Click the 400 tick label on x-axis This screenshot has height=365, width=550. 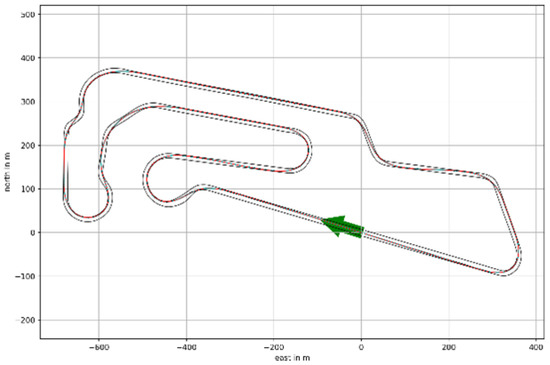click(x=536, y=347)
